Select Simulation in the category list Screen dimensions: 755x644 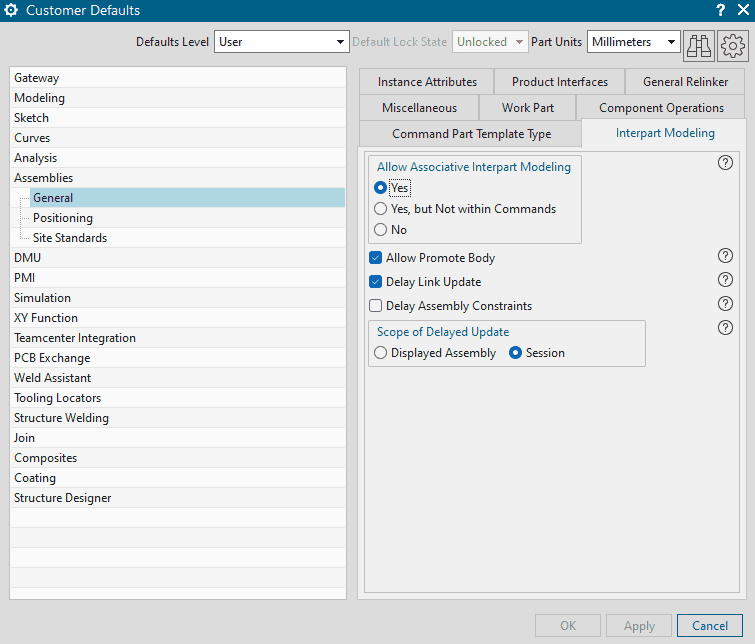coord(178,298)
